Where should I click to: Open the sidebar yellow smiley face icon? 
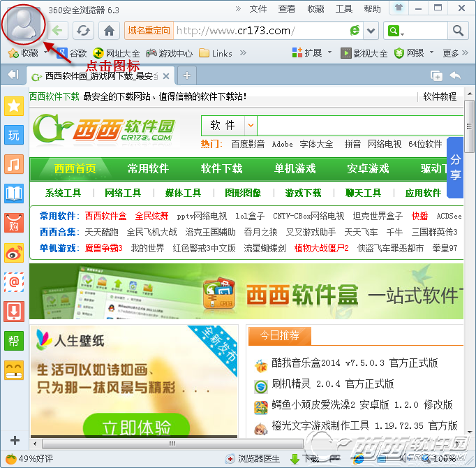click(14, 370)
